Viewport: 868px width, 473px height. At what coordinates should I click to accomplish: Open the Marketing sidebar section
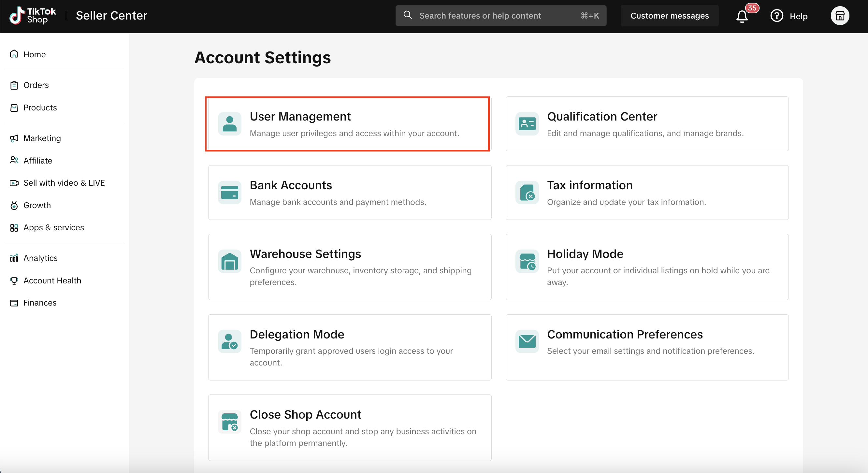(x=42, y=138)
